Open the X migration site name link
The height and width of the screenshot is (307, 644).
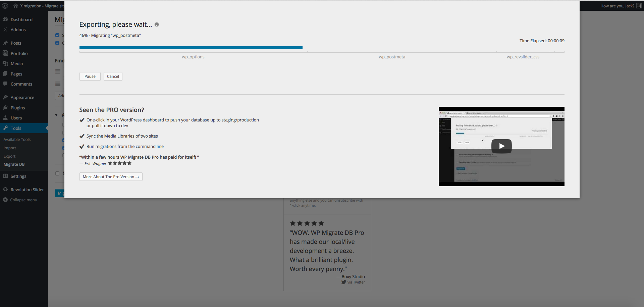(x=42, y=6)
